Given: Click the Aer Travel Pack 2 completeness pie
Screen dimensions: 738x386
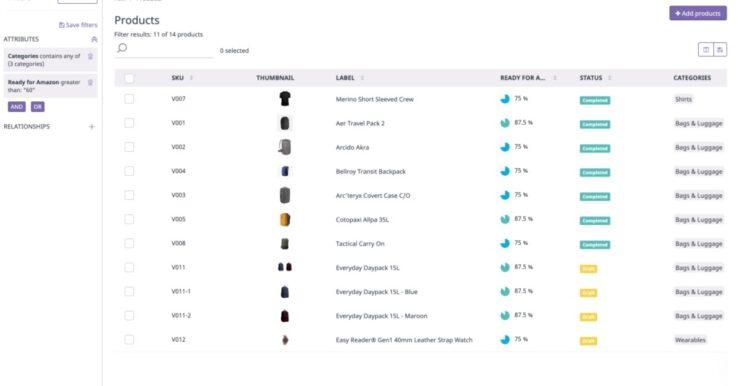Looking at the screenshot, I should point(505,123).
